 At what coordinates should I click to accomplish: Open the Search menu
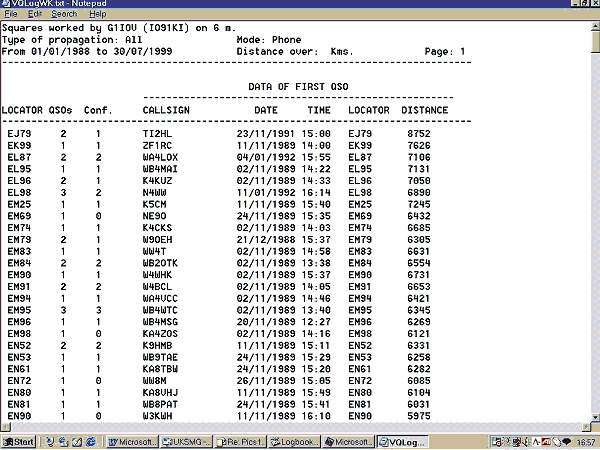click(x=64, y=14)
